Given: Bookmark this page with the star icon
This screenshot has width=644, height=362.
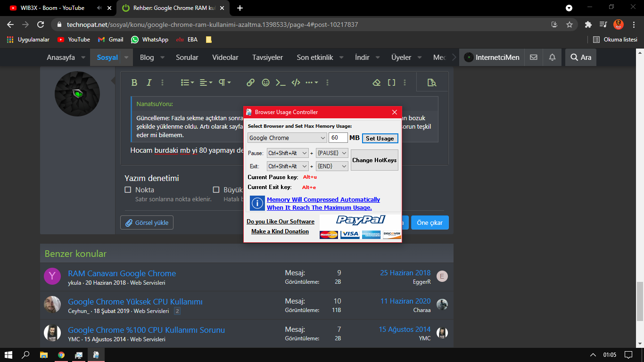Looking at the screenshot, I should click(x=570, y=25).
